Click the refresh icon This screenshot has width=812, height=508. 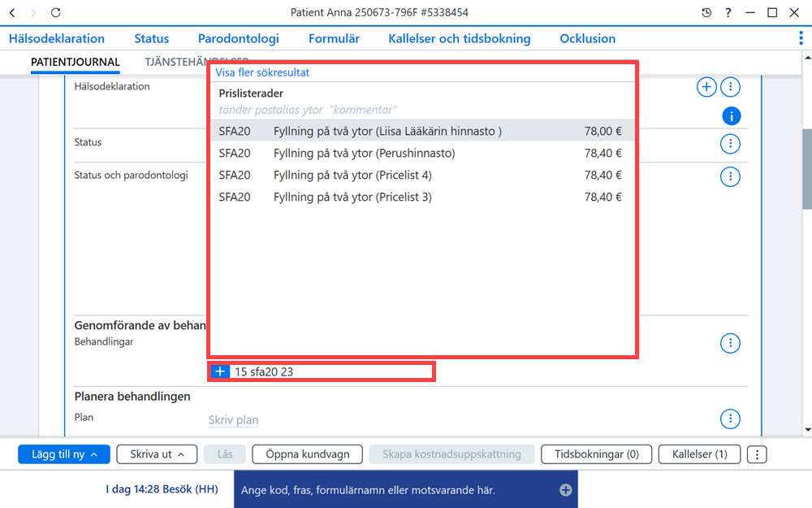click(x=56, y=12)
